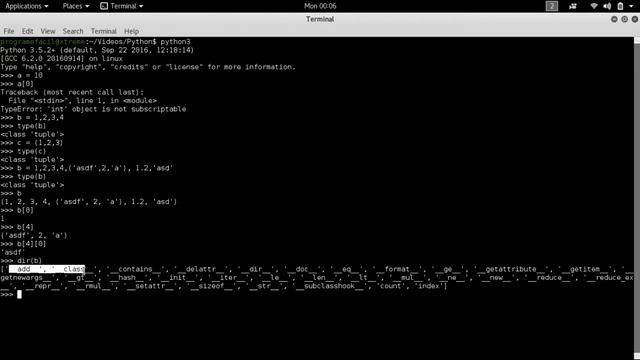The width and height of the screenshot is (640, 360).
Task: Click the users icon in system tray
Action: (x=573, y=6)
